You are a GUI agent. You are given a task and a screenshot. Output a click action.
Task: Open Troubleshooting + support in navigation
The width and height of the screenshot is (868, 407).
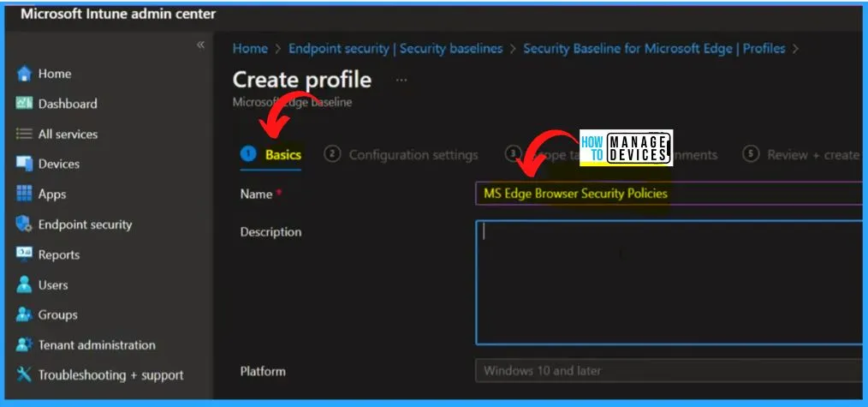(110, 375)
